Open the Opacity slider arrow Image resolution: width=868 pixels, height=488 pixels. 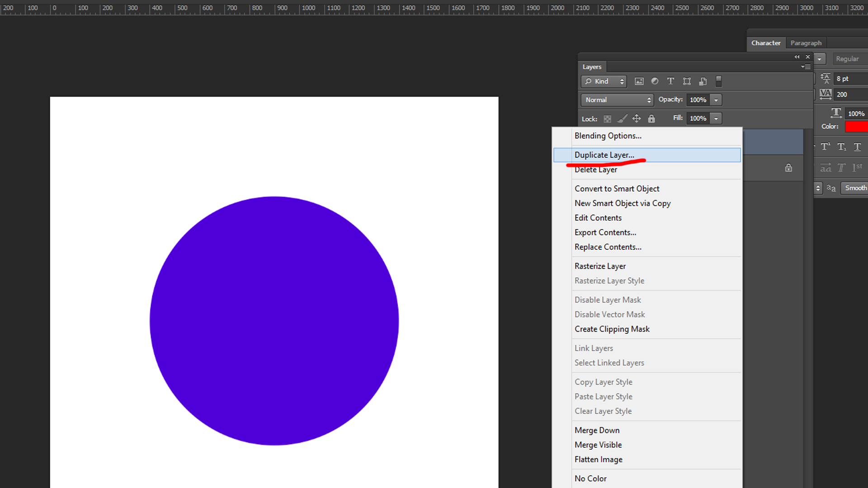(716, 100)
